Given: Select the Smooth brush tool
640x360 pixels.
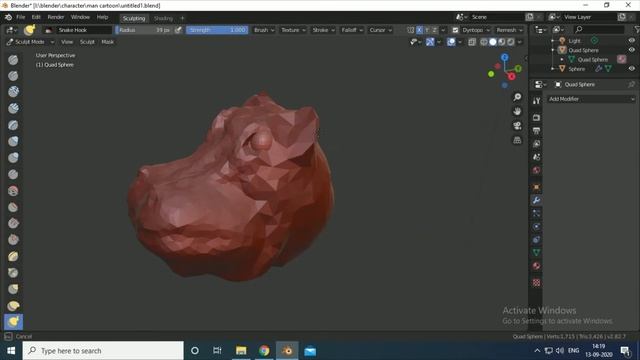Looking at the screenshot, I should pos(13,191).
